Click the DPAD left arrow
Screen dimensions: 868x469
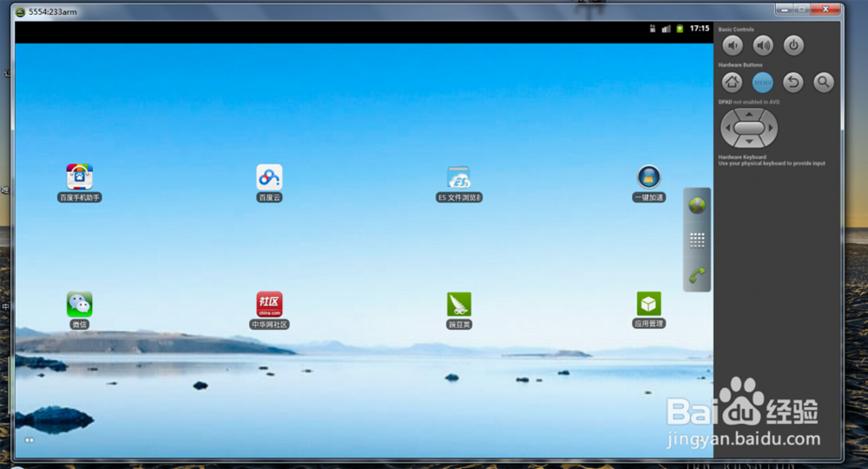[x=728, y=128]
